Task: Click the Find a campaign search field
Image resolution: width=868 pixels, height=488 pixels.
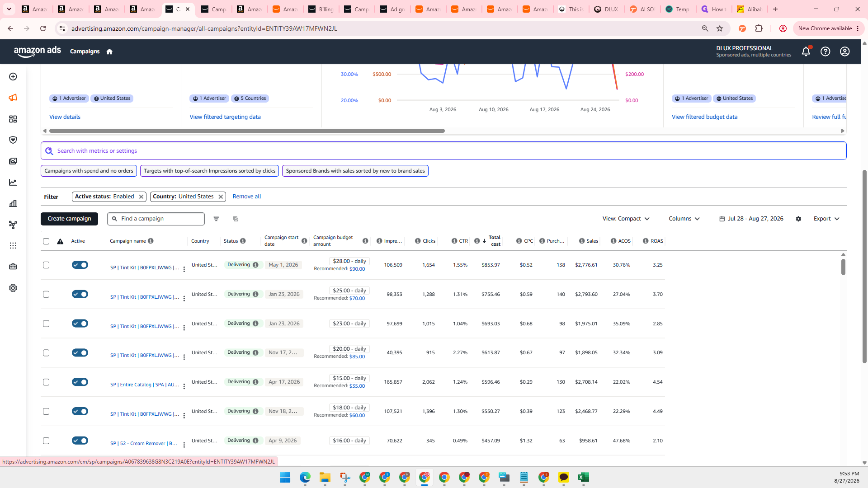Action: [x=156, y=219]
